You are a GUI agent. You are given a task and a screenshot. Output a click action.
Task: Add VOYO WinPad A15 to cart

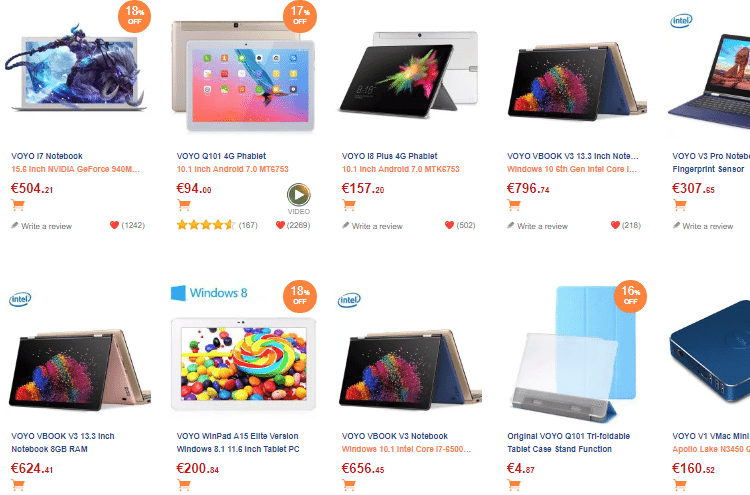(184, 485)
